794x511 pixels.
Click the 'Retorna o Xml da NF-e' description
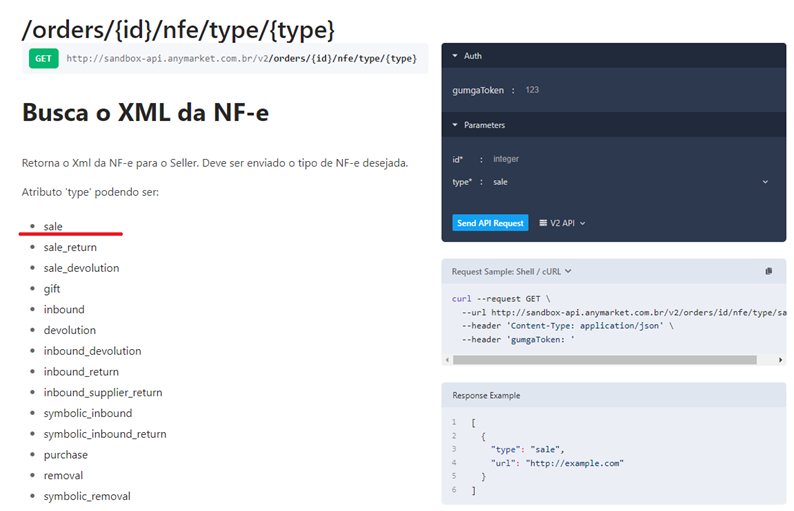[x=215, y=163]
